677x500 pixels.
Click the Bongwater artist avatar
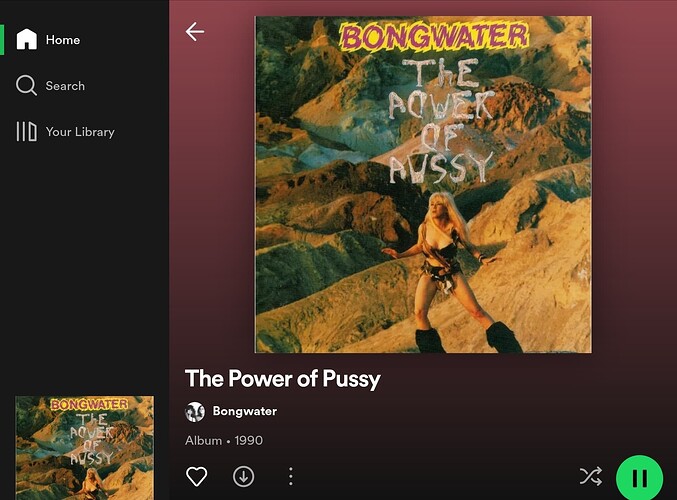coord(195,411)
